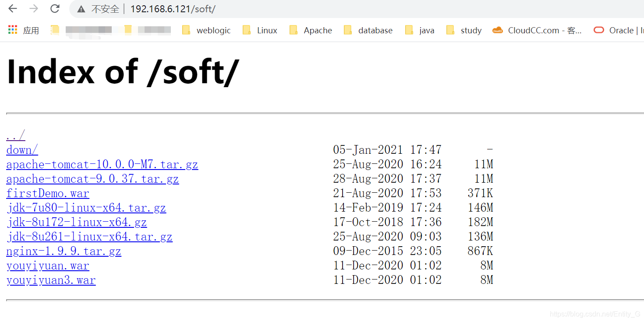Open the Apache bookmark folder

(311, 30)
